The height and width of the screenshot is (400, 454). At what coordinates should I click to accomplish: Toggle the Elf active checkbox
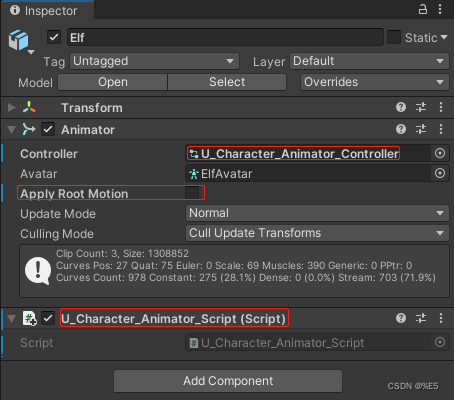pos(54,37)
